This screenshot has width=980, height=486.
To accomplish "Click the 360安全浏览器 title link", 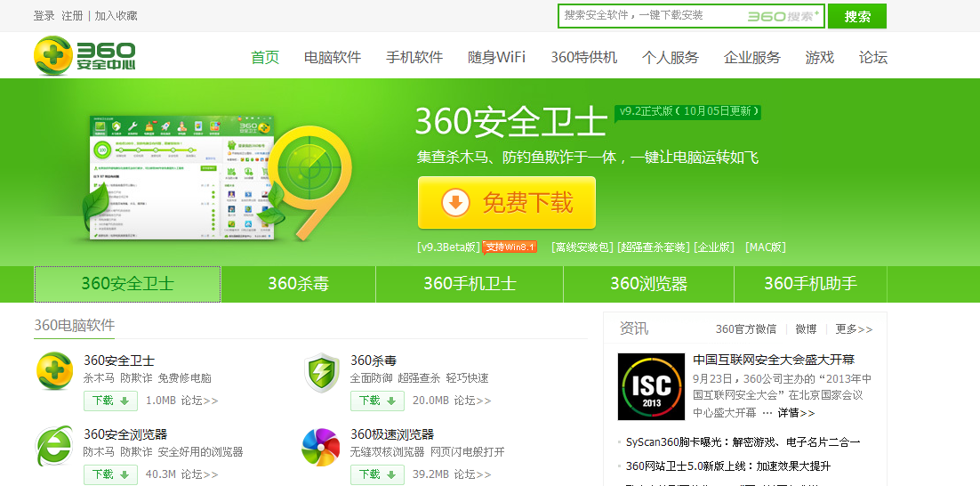I will coord(125,434).
